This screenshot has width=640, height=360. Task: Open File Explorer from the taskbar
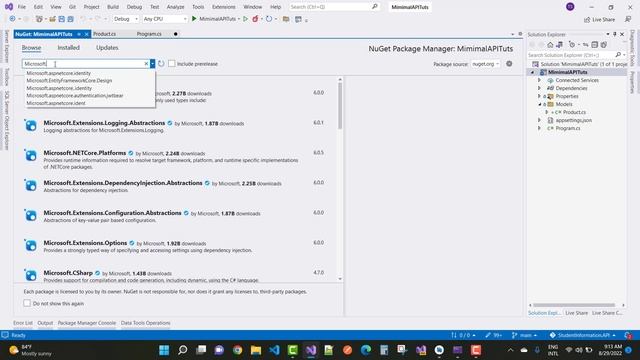click(256, 350)
